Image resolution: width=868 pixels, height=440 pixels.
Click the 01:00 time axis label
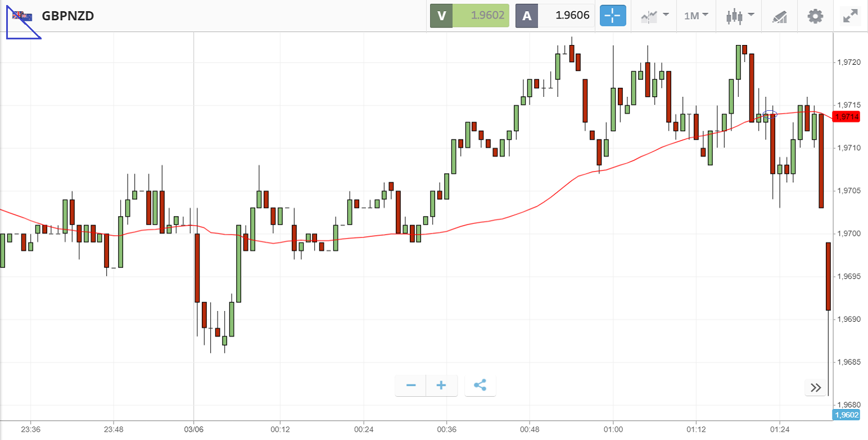(612, 429)
